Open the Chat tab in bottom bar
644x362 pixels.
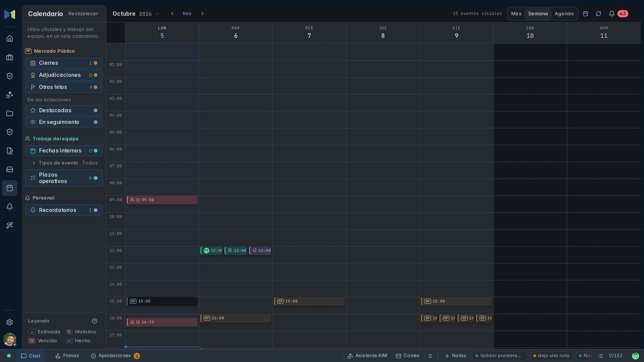click(31, 356)
